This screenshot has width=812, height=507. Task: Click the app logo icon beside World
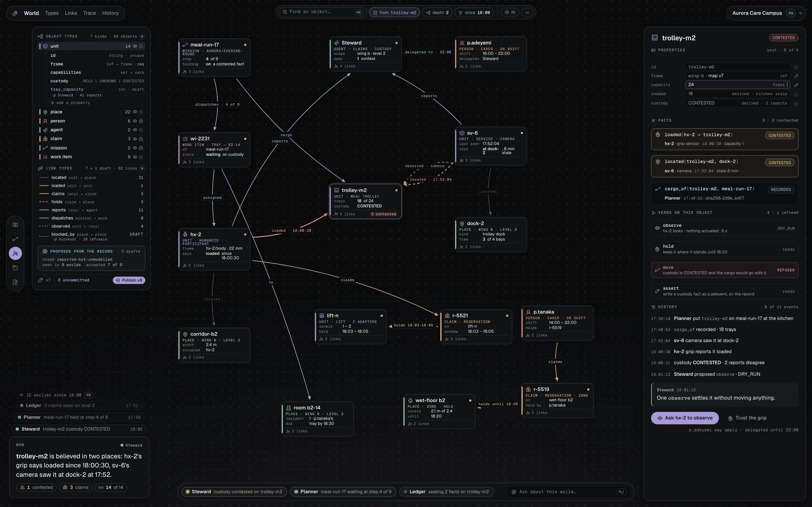[15, 13]
